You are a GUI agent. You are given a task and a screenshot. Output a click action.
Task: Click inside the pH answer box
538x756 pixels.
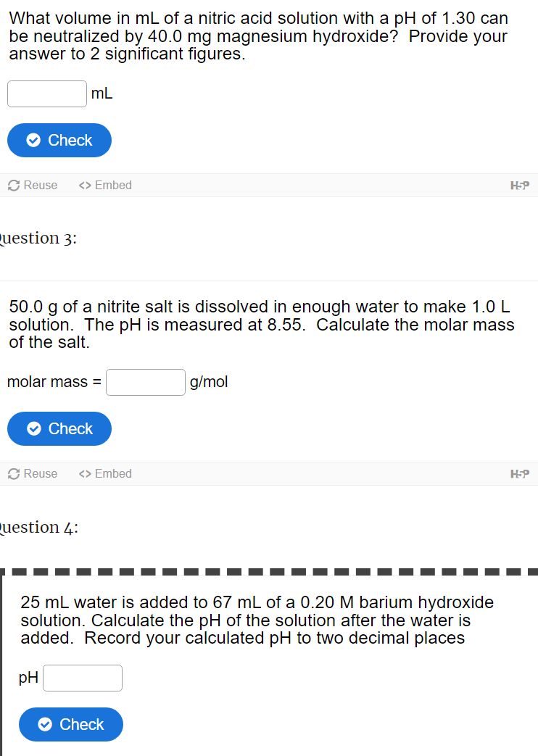click(x=82, y=678)
